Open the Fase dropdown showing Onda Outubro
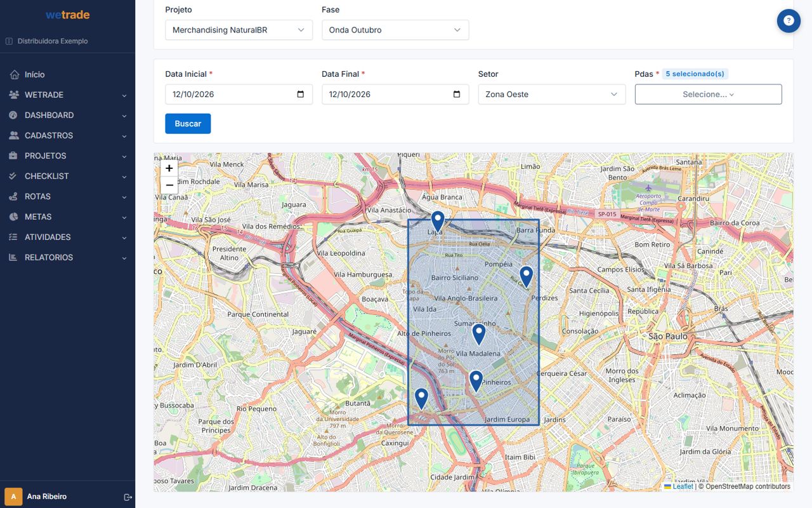 click(395, 30)
